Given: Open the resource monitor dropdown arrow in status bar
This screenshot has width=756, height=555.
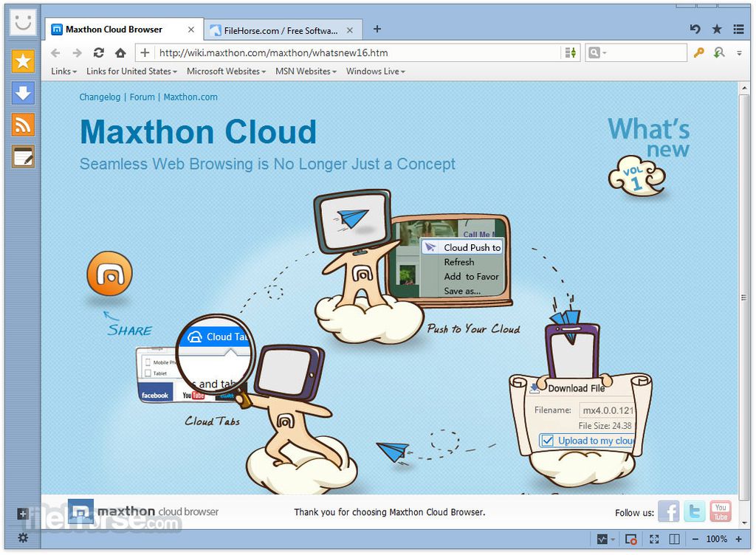Looking at the screenshot, I should [x=613, y=540].
